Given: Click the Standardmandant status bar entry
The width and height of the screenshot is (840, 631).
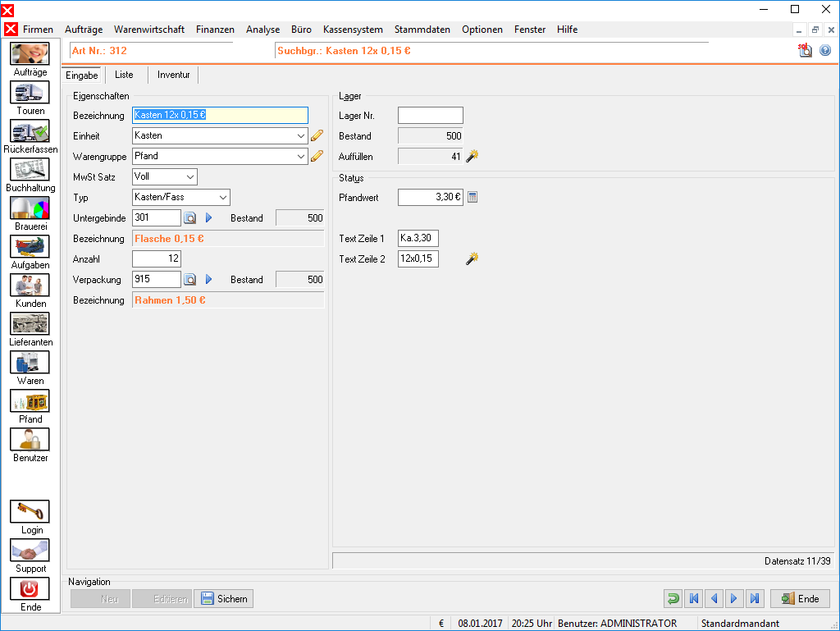Looking at the screenshot, I should 740,623.
